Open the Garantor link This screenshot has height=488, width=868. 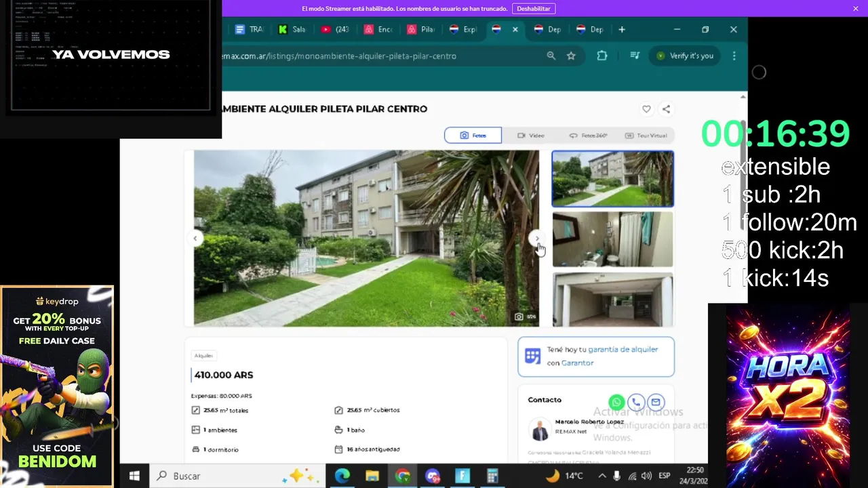point(577,363)
